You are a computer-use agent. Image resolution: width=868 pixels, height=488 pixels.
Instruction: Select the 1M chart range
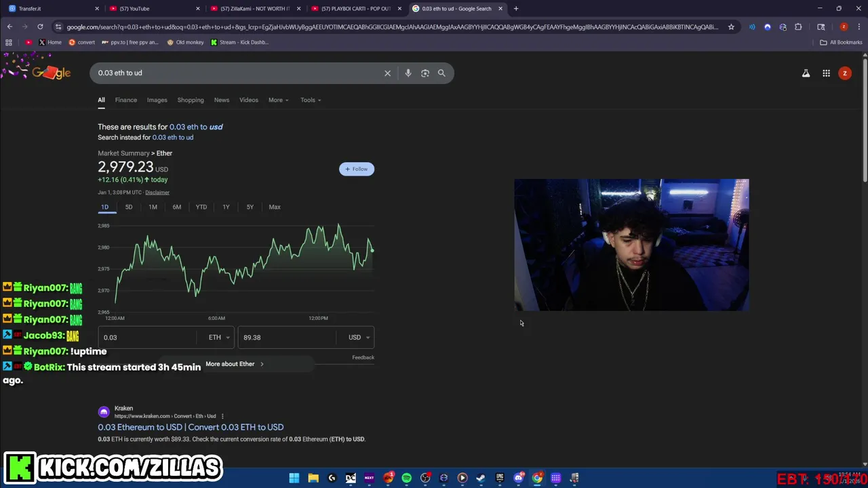153,207
